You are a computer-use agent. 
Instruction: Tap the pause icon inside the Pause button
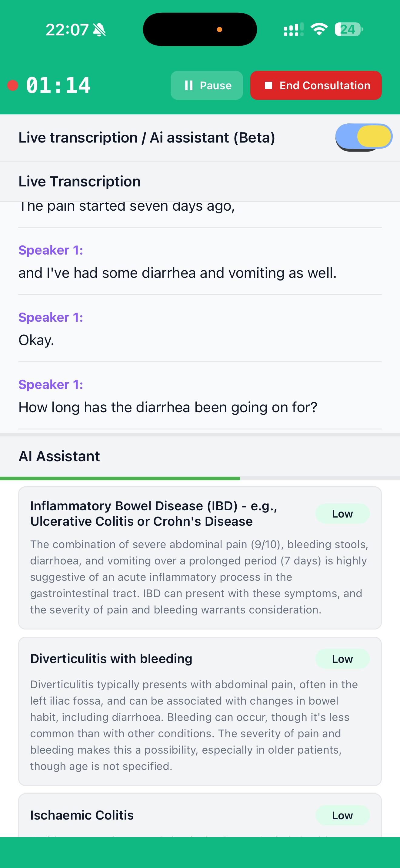coord(189,85)
